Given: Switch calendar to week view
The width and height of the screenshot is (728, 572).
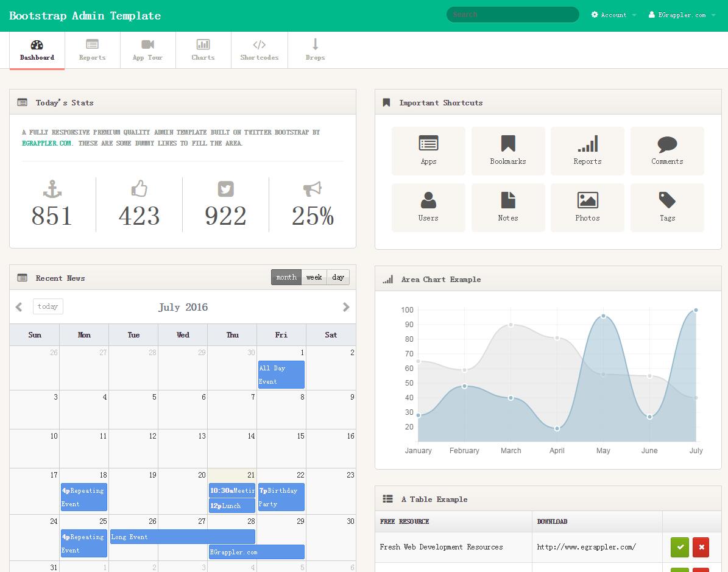Looking at the screenshot, I should [314, 277].
